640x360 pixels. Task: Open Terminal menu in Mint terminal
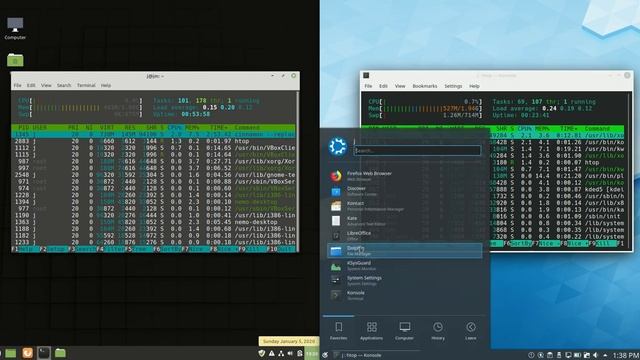coord(86,85)
